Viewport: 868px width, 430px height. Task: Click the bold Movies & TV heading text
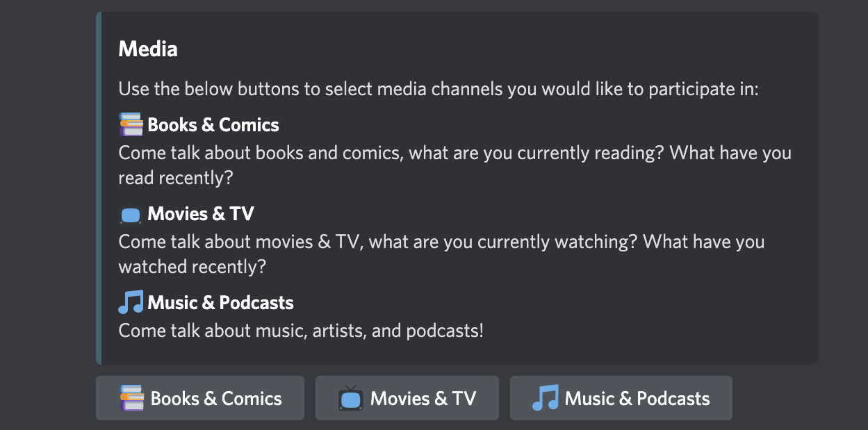(x=201, y=214)
